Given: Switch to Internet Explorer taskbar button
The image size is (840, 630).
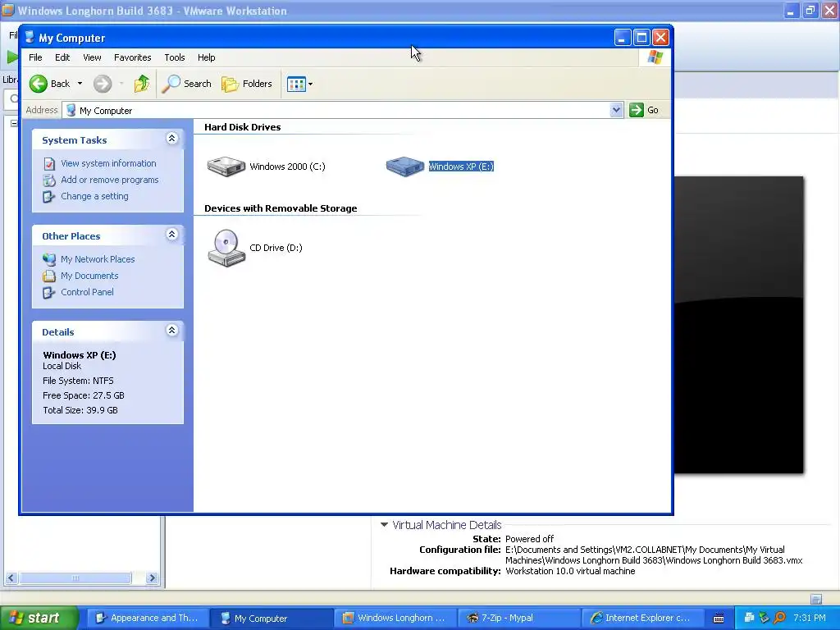Looking at the screenshot, I should 642,619.
